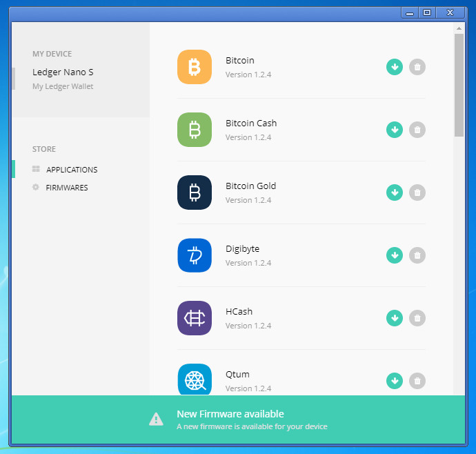Viewport: 476px width, 454px height.
Task: Open the New Firmware available banner
Action: pos(238,420)
